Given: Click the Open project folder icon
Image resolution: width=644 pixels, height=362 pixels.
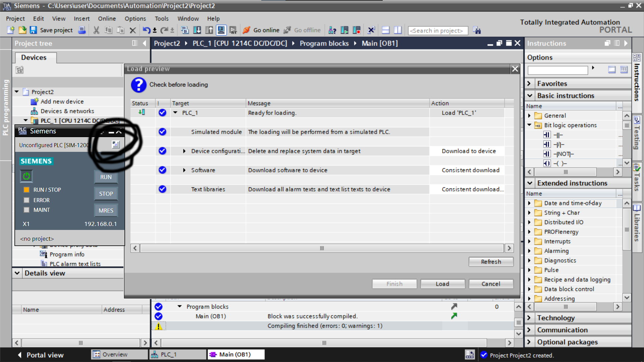Looking at the screenshot, I should pos(22,30).
